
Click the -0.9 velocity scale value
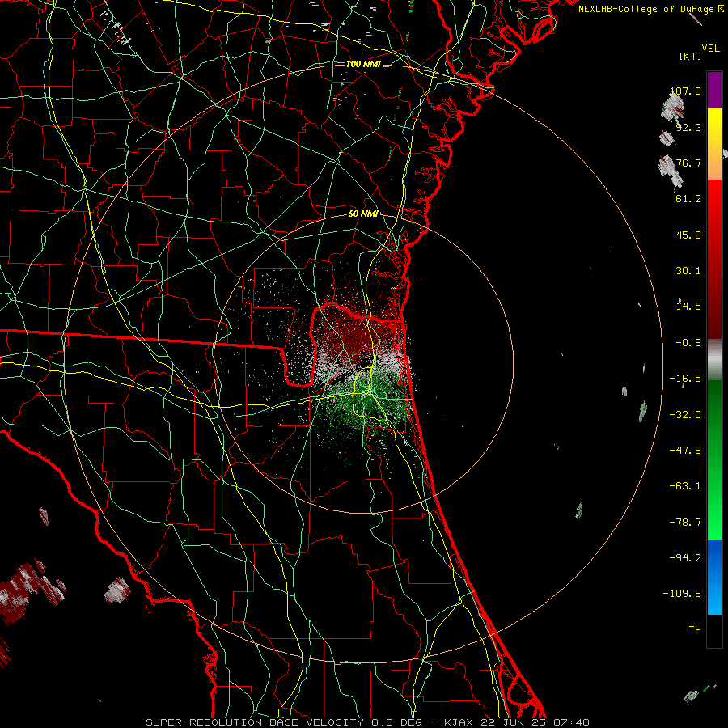688,343
